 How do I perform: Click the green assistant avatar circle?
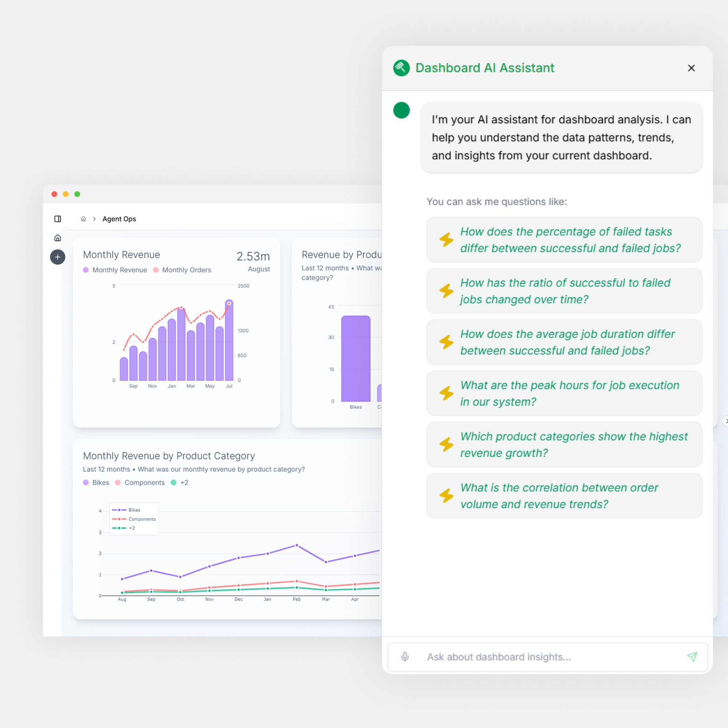coord(401,110)
